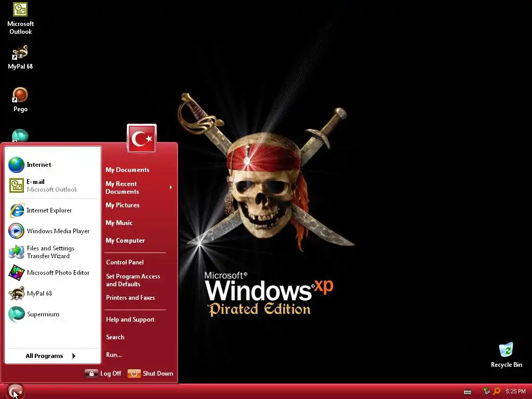Click the E-mail Outlook icon in Start menu
This screenshot has width=532, height=399.
tap(16, 185)
